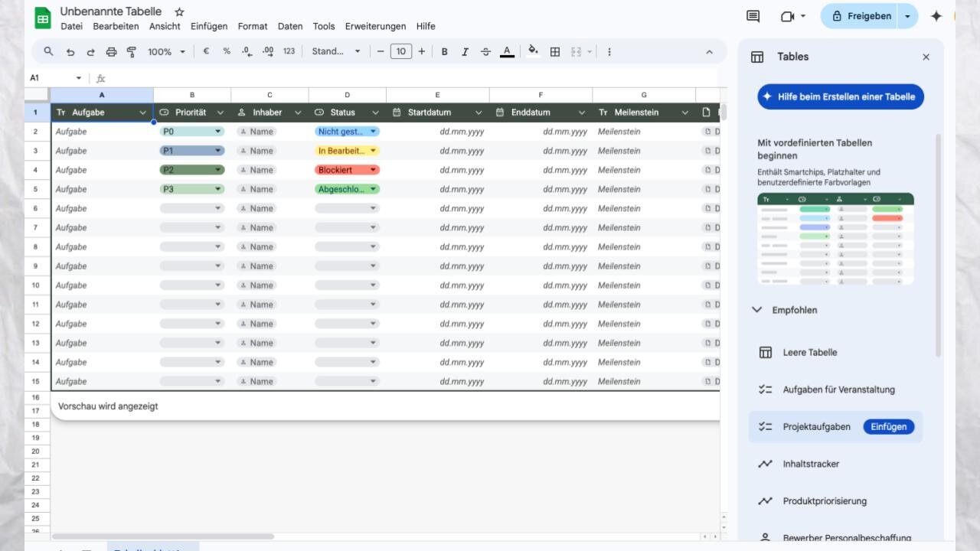Click the borders icon in toolbar
This screenshot has width=980, height=551.
[555, 52]
